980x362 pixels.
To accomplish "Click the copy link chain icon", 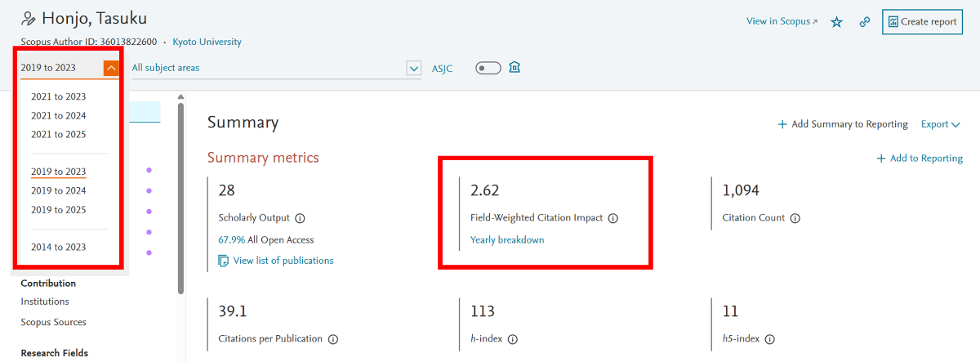I will click(x=864, y=22).
